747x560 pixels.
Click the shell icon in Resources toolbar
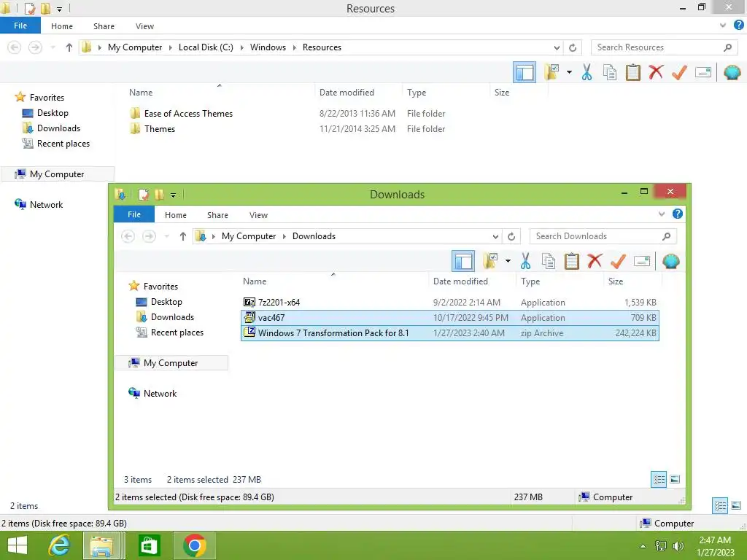(732, 72)
